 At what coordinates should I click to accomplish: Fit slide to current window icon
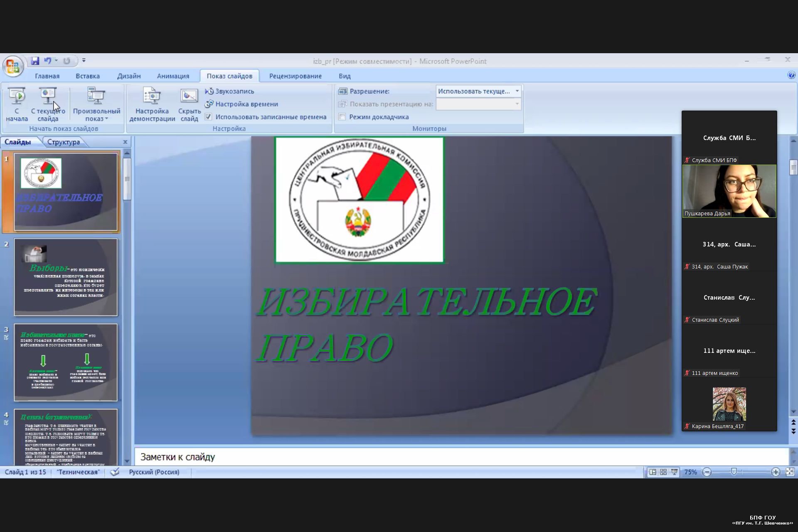click(x=790, y=472)
